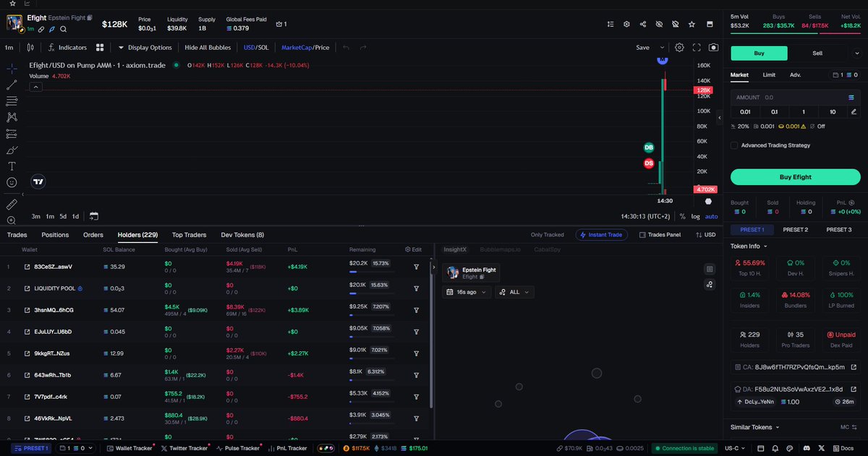Select the ruler measure tool
868x456 pixels.
point(12,205)
